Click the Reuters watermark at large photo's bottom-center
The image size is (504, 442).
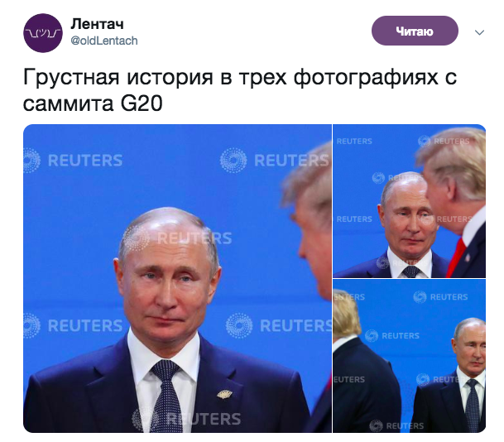(186, 419)
